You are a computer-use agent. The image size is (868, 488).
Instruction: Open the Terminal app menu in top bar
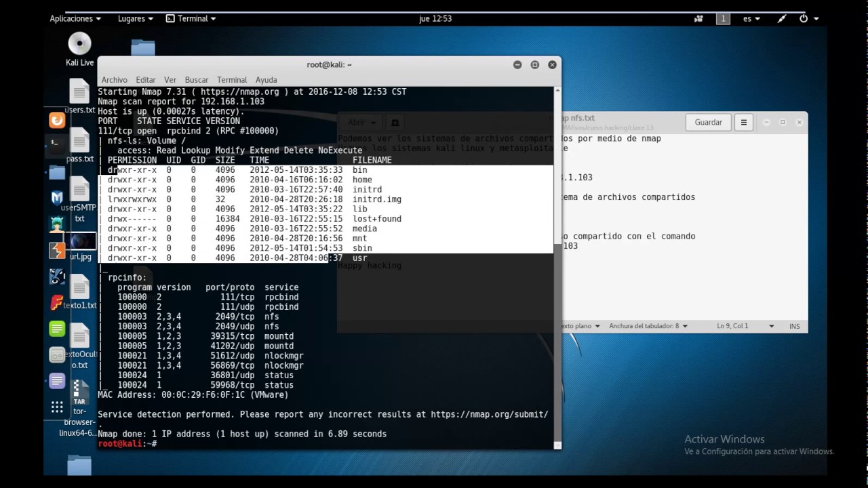(191, 19)
